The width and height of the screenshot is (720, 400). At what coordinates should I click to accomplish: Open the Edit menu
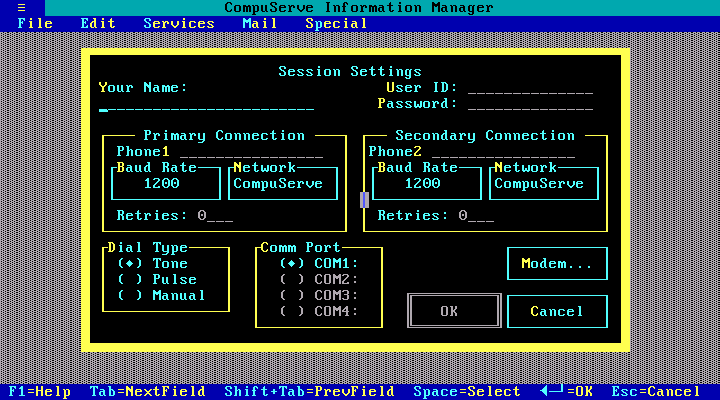coord(98,23)
